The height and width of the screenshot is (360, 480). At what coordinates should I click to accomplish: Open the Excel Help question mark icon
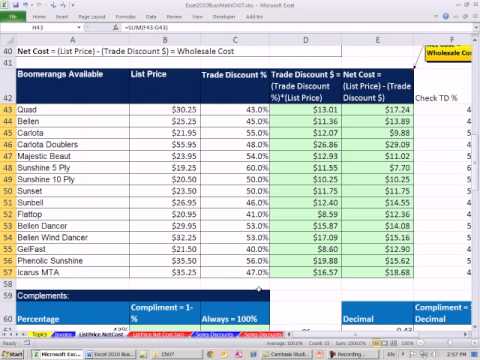tap(445, 16)
